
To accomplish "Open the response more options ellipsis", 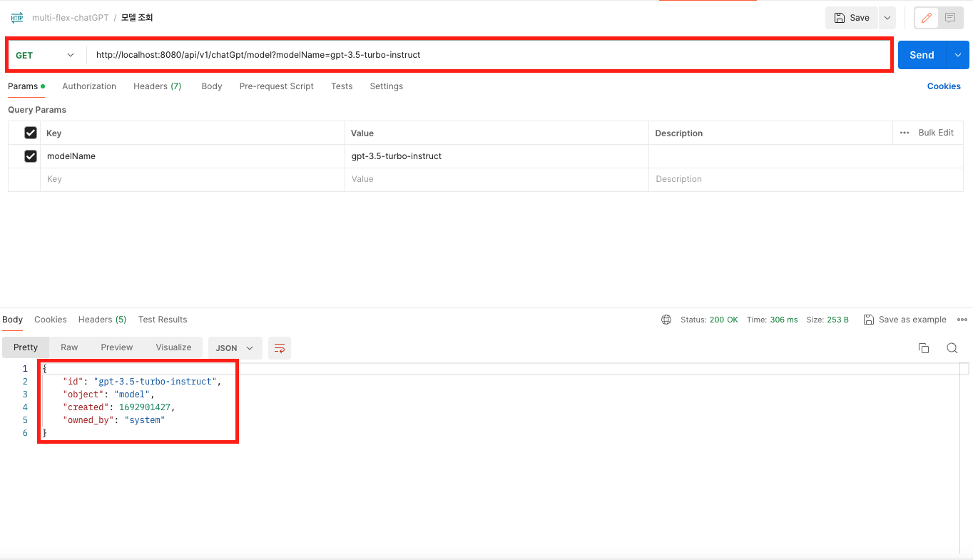I will (962, 320).
